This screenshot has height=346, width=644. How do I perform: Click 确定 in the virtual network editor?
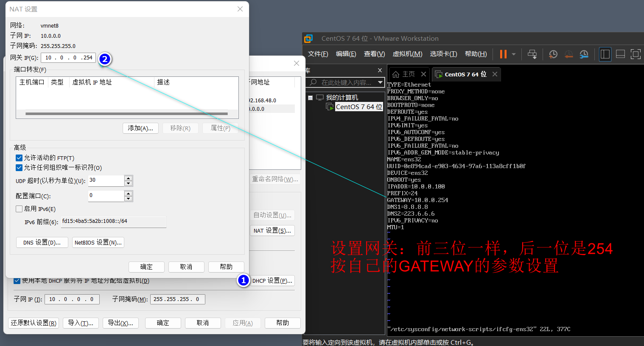click(x=163, y=323)
